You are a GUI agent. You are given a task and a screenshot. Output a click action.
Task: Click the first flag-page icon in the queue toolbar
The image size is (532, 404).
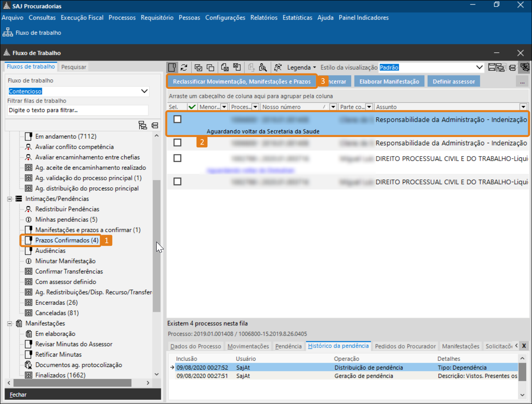172,67
